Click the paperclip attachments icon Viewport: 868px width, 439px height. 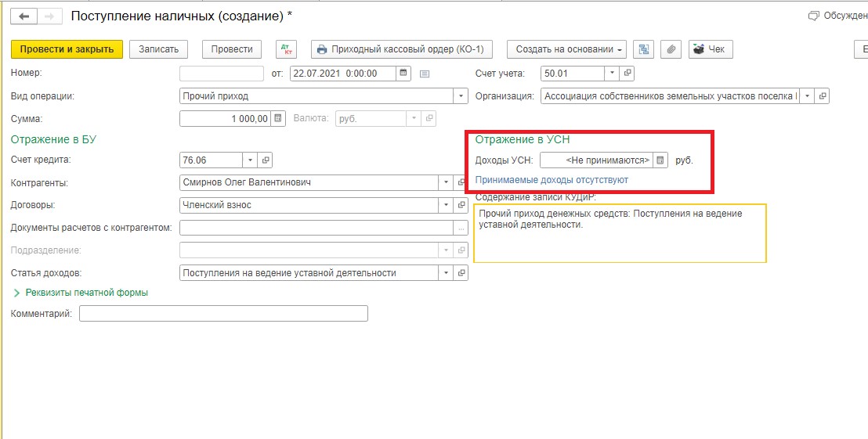(x=671, y=49)
